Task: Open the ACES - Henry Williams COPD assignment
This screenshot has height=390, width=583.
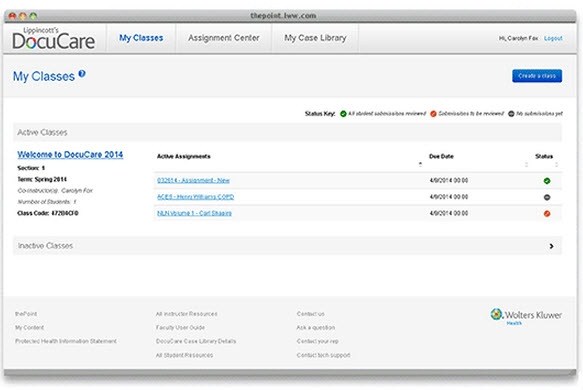Action: (x=196, y=197)
